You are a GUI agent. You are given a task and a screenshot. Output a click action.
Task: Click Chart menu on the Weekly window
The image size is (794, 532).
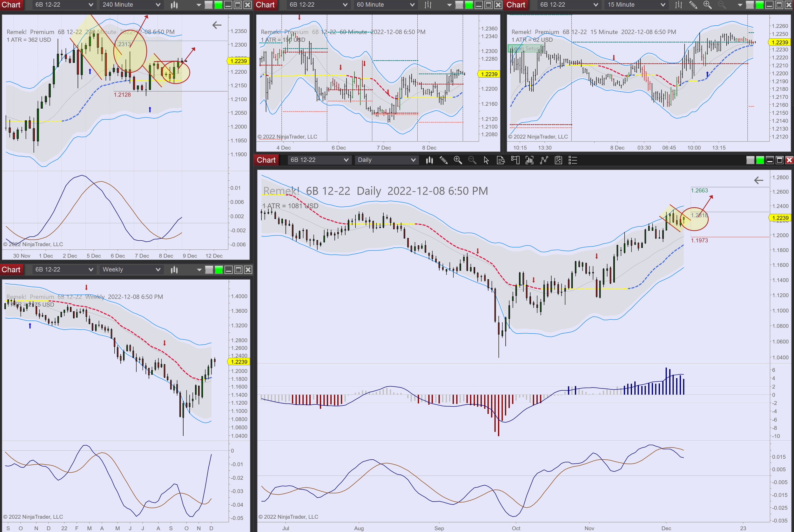coord(11,270)
